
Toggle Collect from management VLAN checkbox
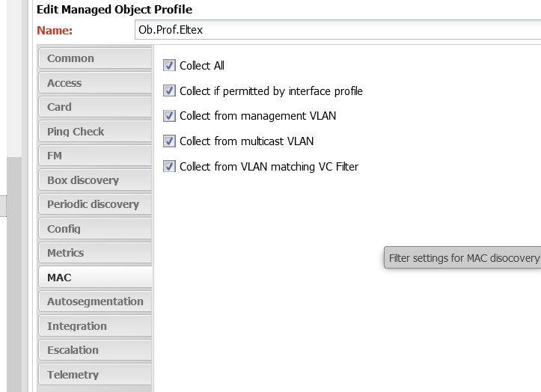[169, 116]
